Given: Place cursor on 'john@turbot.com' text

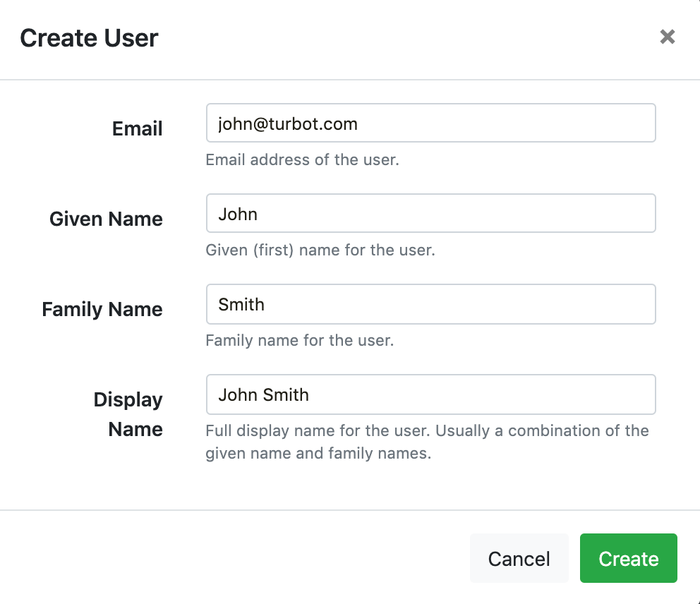Looking at the screenshot, I should pyautogui.click(x=288, y=123).
